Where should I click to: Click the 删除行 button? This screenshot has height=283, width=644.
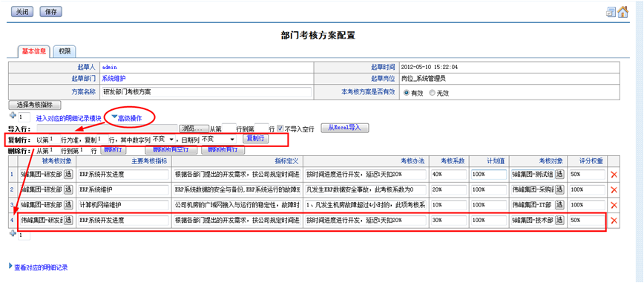[113, 150]
